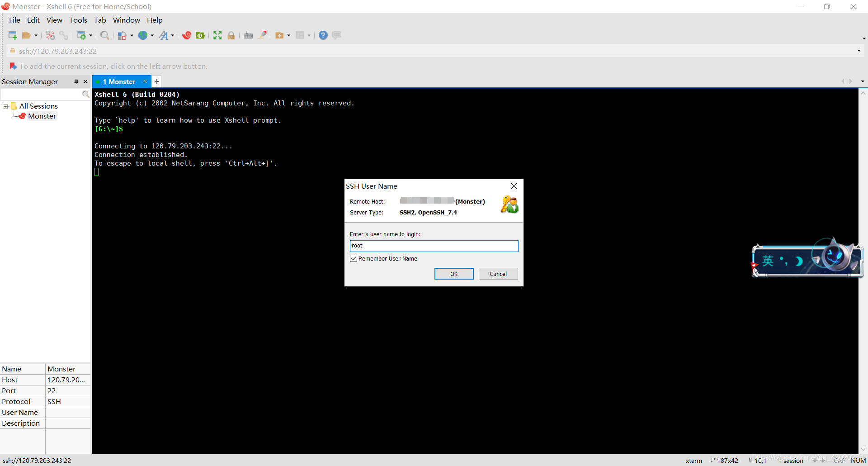Open the View menu
The height and width of the screenshot is (466, 868).
pos(54,20)
